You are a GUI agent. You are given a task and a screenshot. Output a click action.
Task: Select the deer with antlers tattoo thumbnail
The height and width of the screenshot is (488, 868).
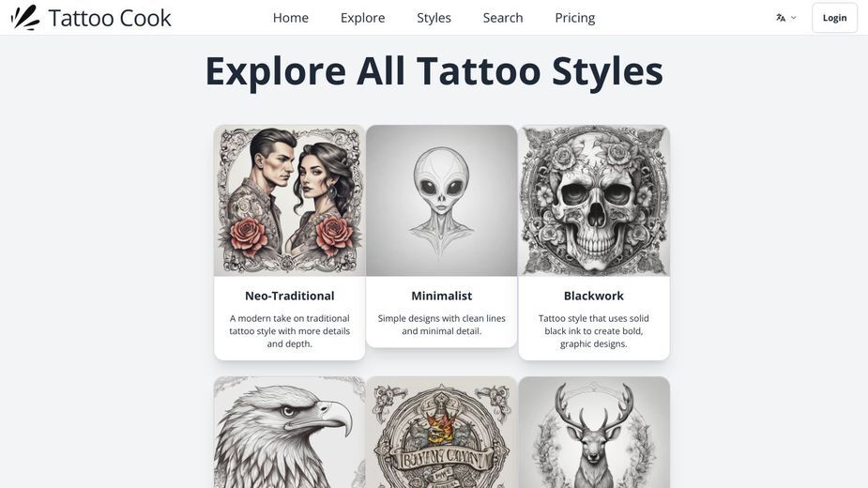(x=594, y=432)
